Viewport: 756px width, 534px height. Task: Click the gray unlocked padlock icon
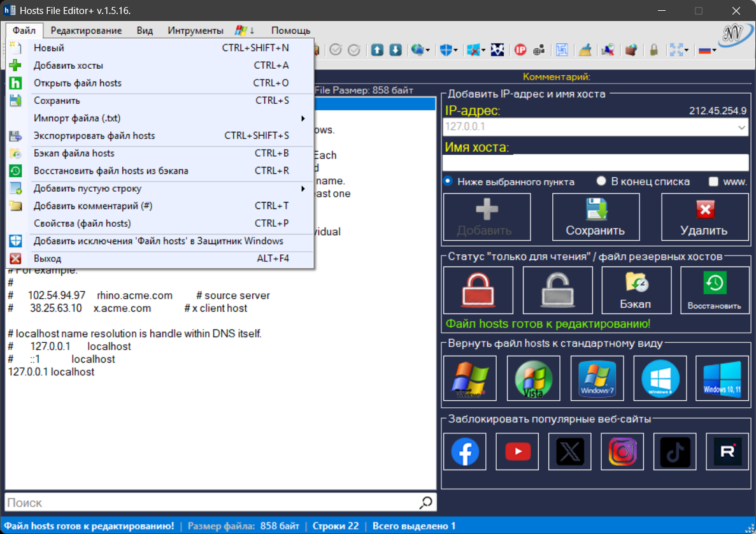coord(557,290)
